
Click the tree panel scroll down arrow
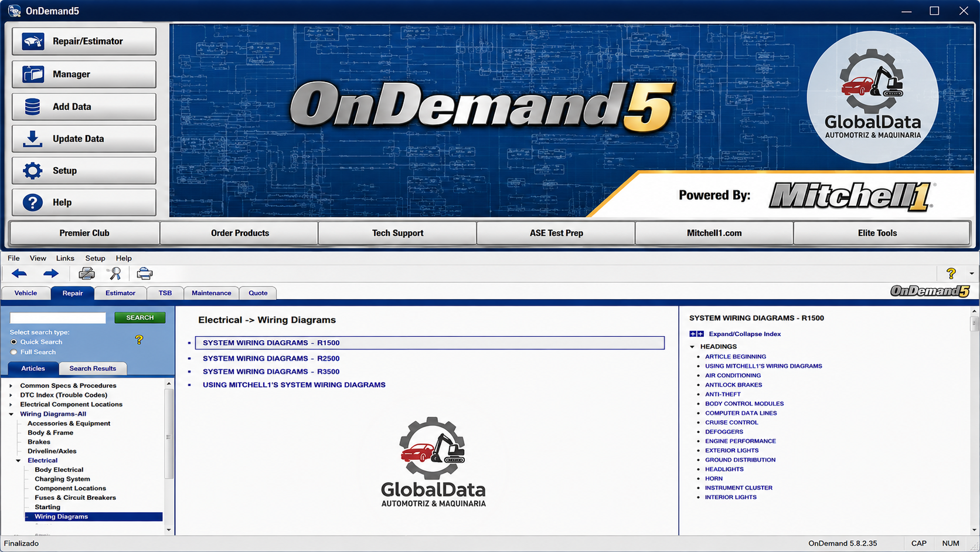pyautogui.click(x=169, y=530)
